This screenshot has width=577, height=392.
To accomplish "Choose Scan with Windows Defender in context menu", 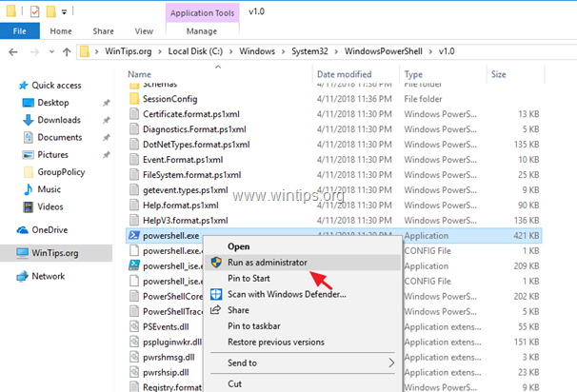I will click(287, 294).
